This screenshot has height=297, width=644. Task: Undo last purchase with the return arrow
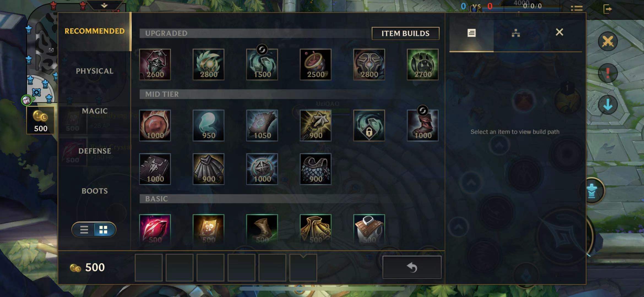[412, 267]
